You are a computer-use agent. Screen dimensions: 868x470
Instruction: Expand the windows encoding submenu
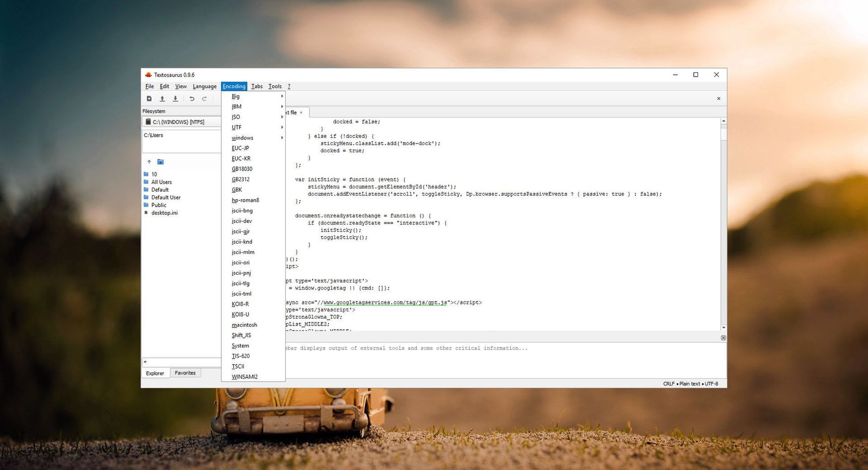[253, 138]
